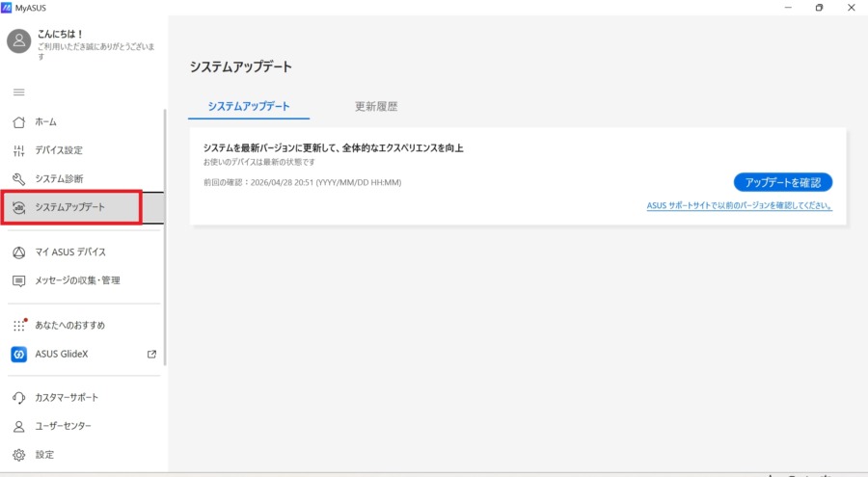Click the My ASUS Devices triangle icon
The image size is (868, 477).
18,252
